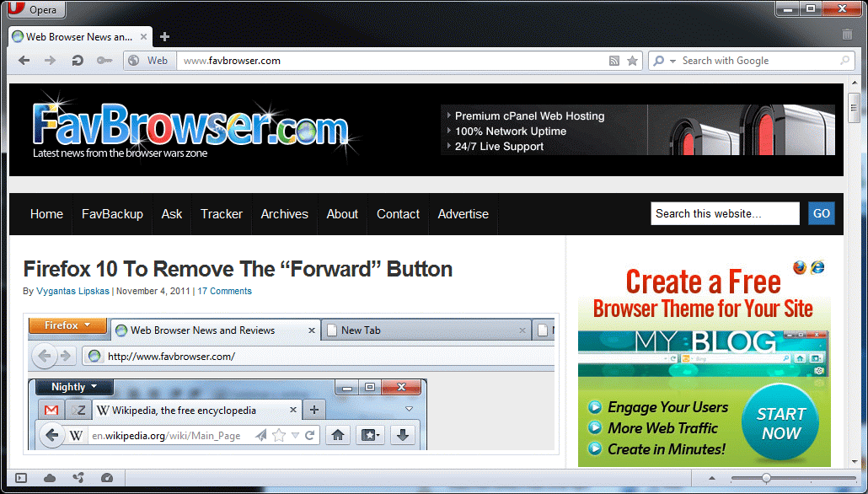Open Opera Link cloud icon in the status bar

[50, 478]
